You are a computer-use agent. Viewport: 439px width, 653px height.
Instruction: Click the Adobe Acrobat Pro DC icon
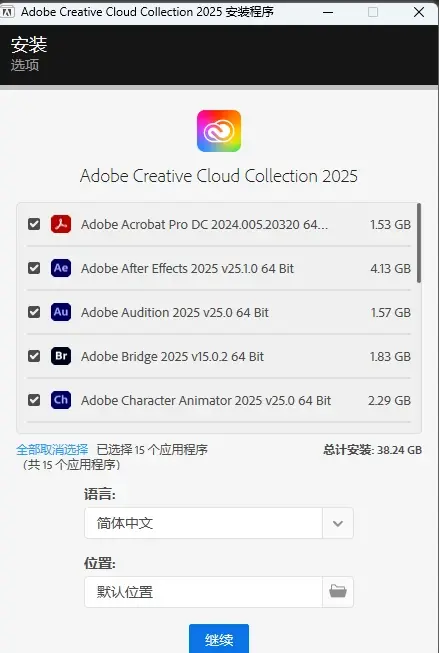point(61,224)
